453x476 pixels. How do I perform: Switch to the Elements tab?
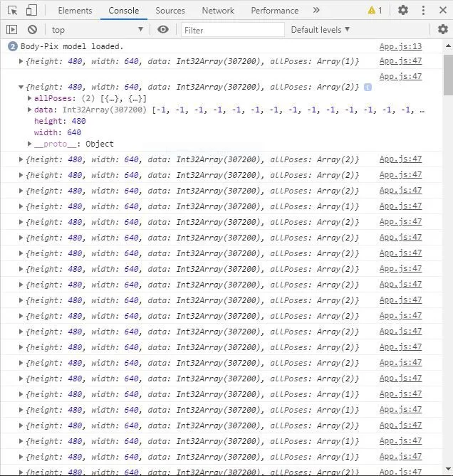pyautogui.click(x=75, y=11)
